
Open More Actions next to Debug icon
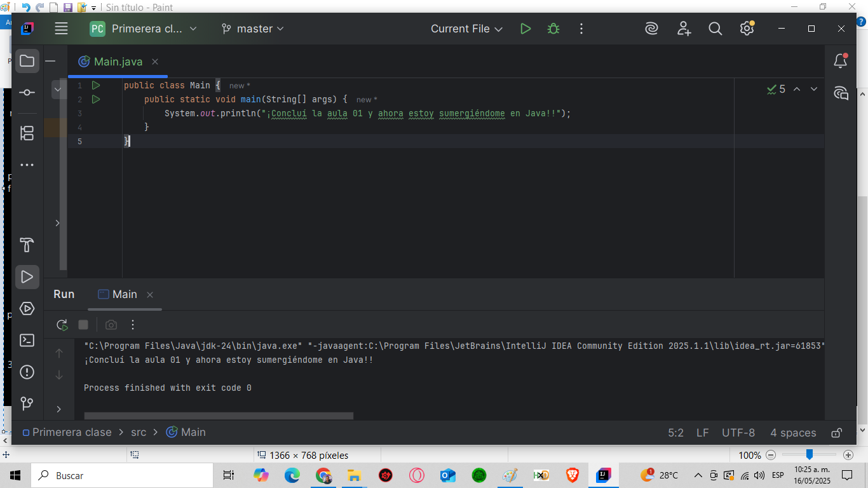pyautogui.click(x=581, y=29)
